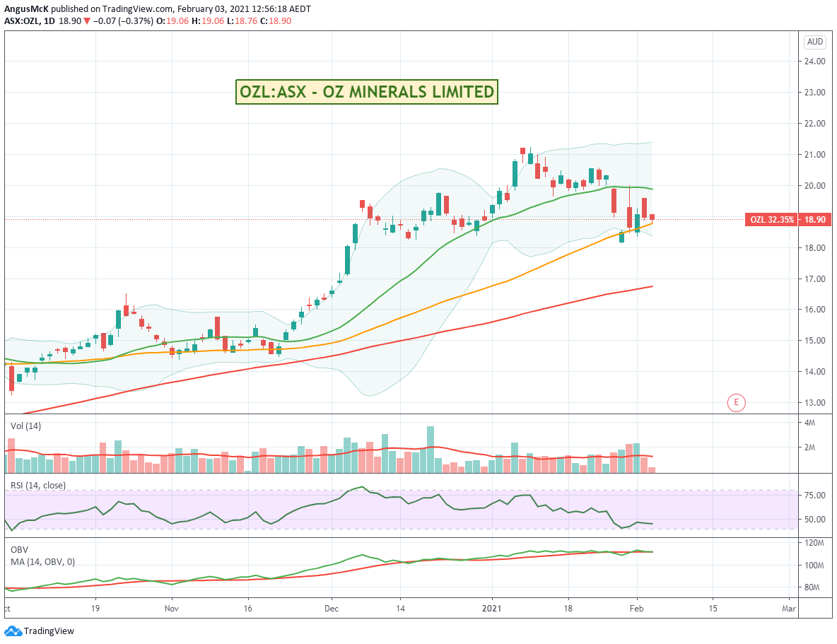The width and height of the screenshot is (837, 644).
Task: Click the ASX:OZL symbol text in header
Action: [21, 21]
